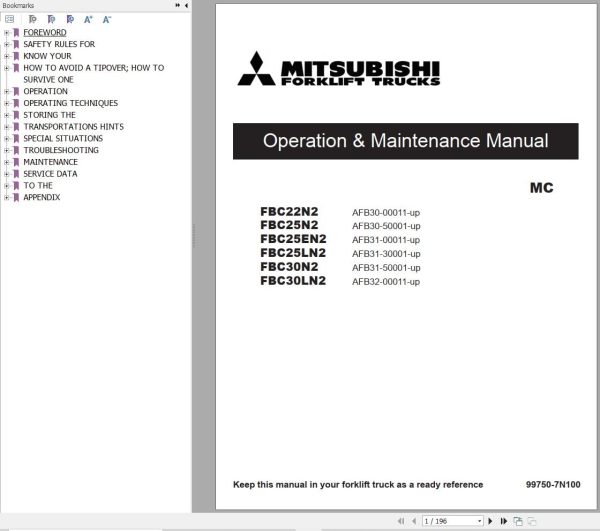Click document number 99750-7N100
This screenshot has height=531, width=600.
[x=553, y=484]
